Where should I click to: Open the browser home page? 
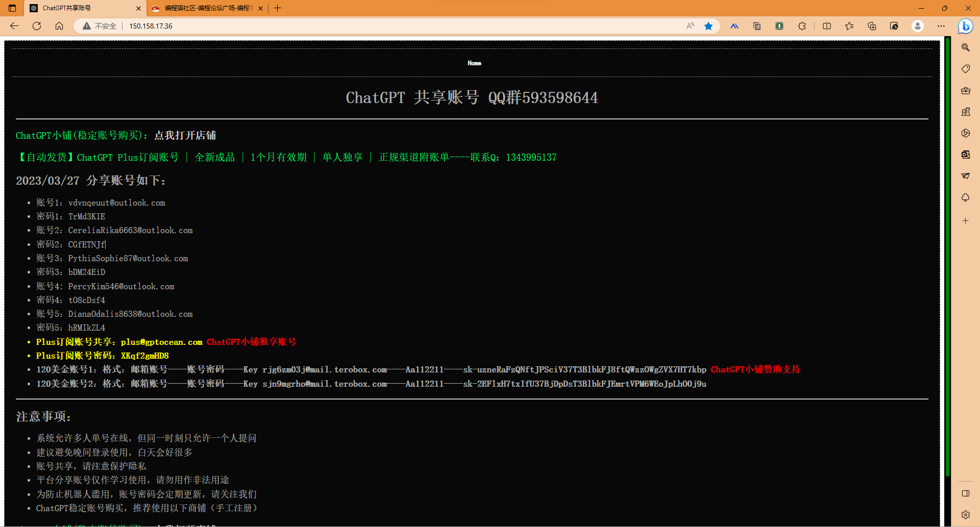click(x=59, y=26)
